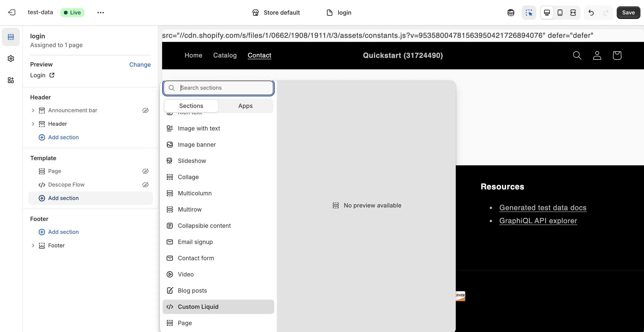Open theme settings gear in left rail
The width and height of the screenshot is (644, 332).
click(11, 59)
